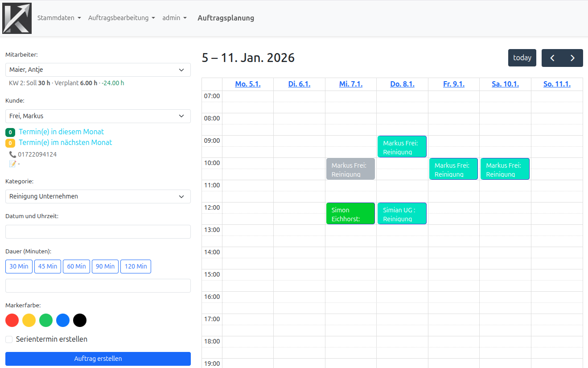Go to next week with right chevron
Screen dimensions: 588x368
pos(573,58)
